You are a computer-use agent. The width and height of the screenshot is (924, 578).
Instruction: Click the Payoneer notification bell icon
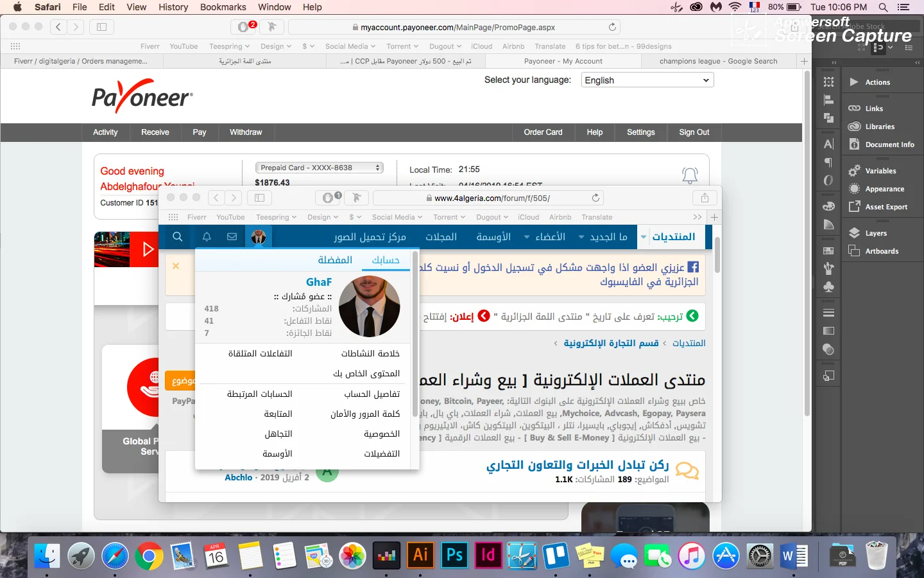(690, 175)
